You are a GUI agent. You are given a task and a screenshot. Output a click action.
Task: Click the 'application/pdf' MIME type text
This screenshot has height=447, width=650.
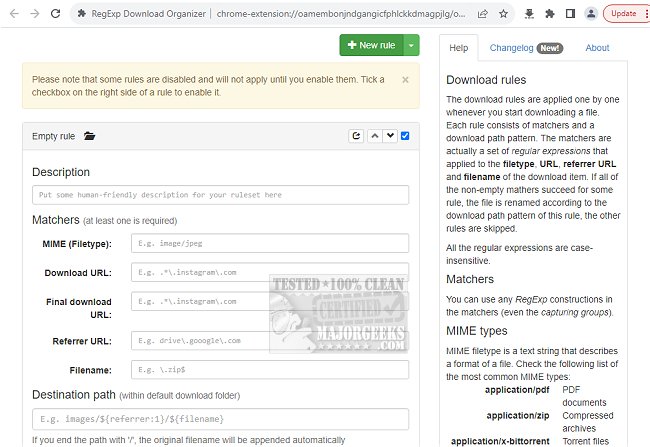(x=517, y=390)
